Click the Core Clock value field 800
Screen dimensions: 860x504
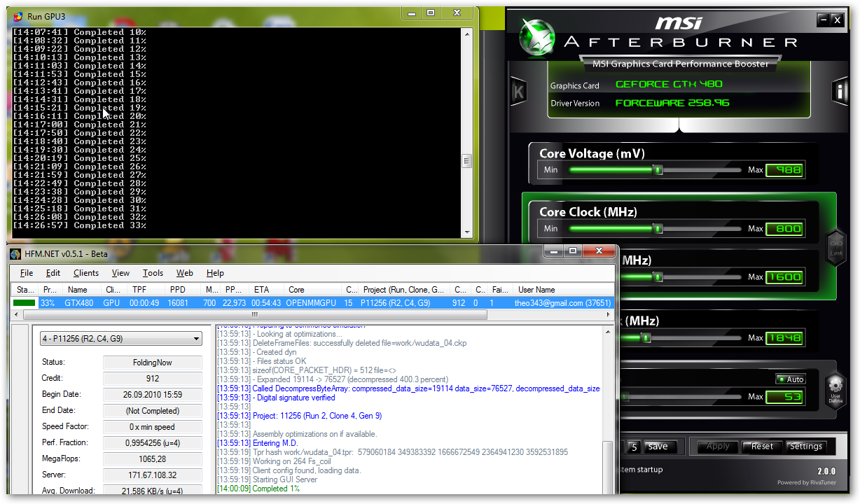click(784, 228)
